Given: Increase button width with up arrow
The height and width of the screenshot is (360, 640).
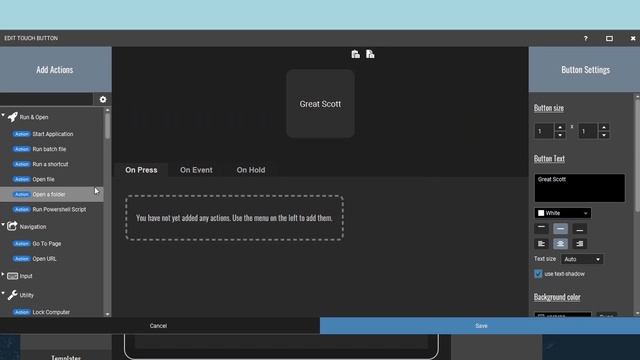Looking at the screenshot, I should coord(560,127).
